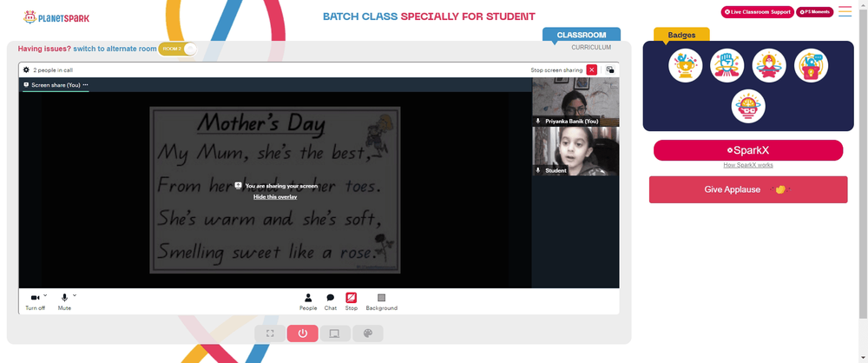Screen dimensions: 868x363
Task: Award the raised fist badge
Action: pos(727,65)
